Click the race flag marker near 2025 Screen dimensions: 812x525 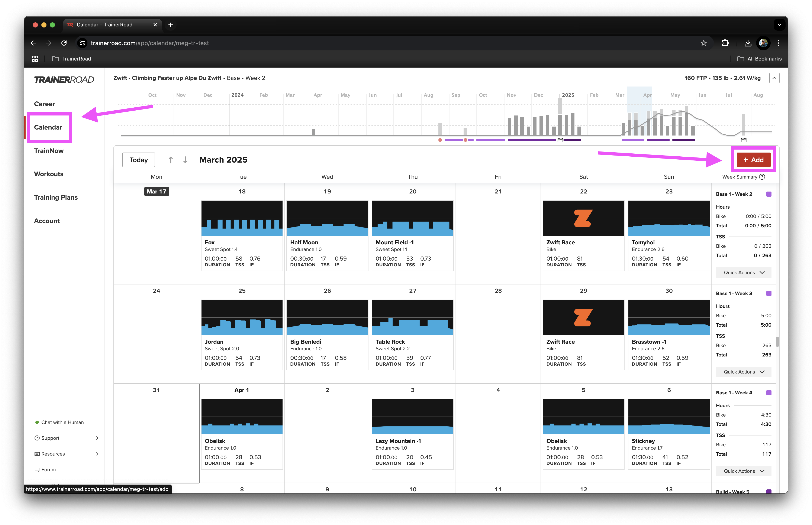point(560,140)
